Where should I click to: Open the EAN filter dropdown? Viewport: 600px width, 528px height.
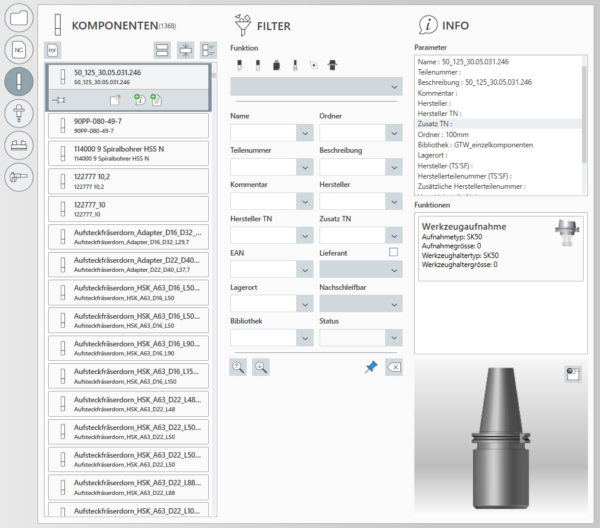pos(305,270)
